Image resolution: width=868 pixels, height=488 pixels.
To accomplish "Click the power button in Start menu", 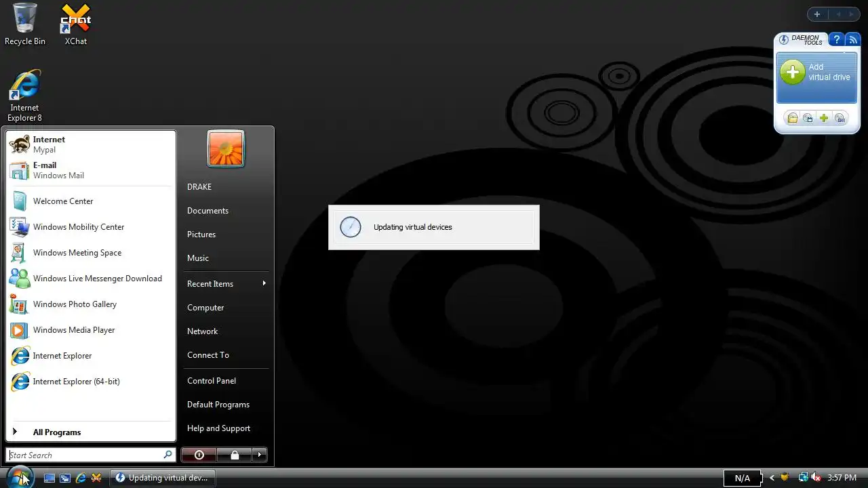I will click(199, 455).
